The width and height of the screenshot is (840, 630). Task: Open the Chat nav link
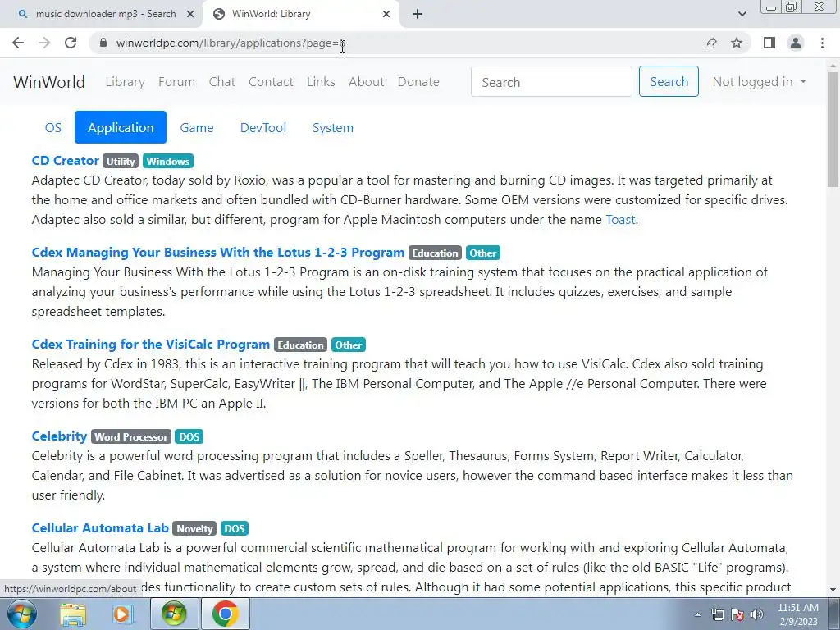(x=221, y=82)
